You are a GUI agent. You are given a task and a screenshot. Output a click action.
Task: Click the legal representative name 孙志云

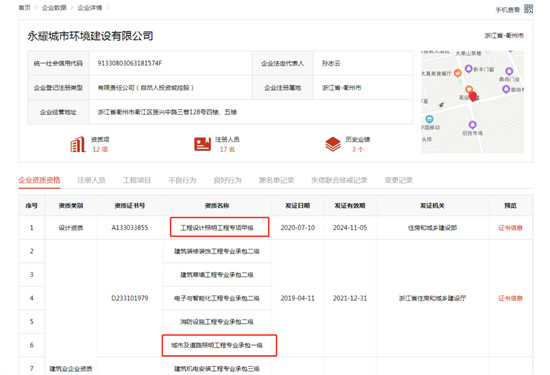coord(331,63)
